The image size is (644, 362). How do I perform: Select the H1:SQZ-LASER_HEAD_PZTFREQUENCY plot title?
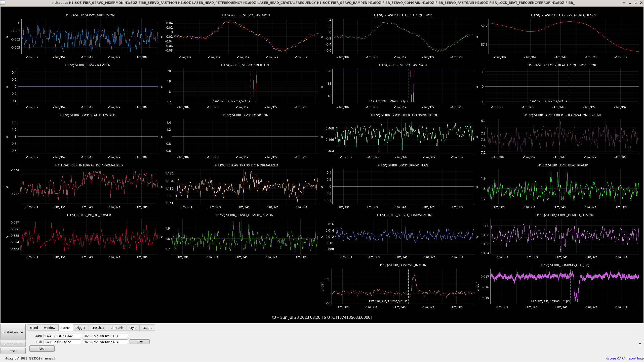tap(403, 15)
